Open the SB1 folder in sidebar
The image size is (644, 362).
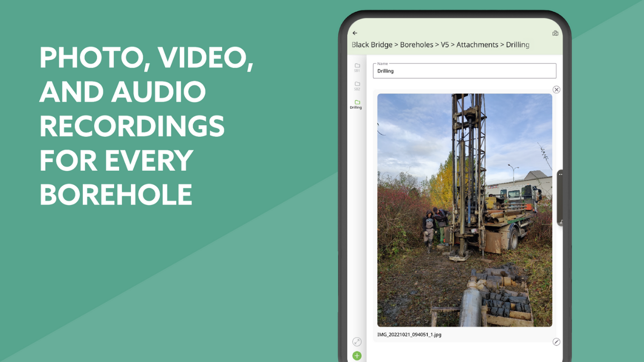357,68
